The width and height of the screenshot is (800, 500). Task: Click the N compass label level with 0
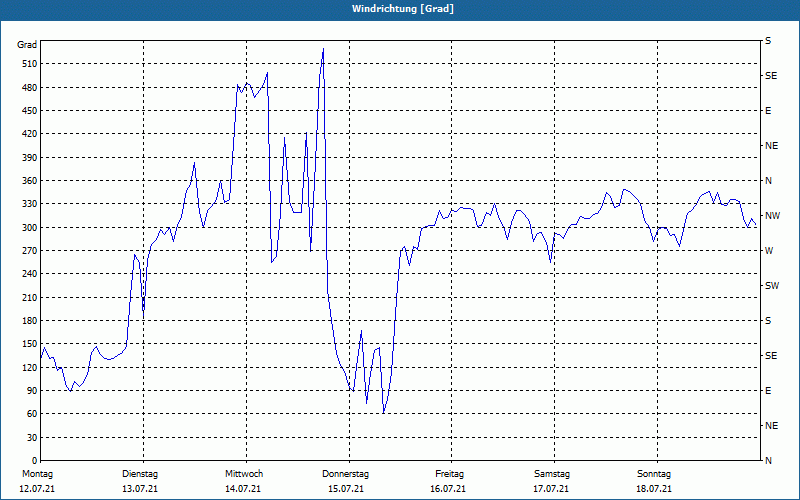click(x=769, y=461)
